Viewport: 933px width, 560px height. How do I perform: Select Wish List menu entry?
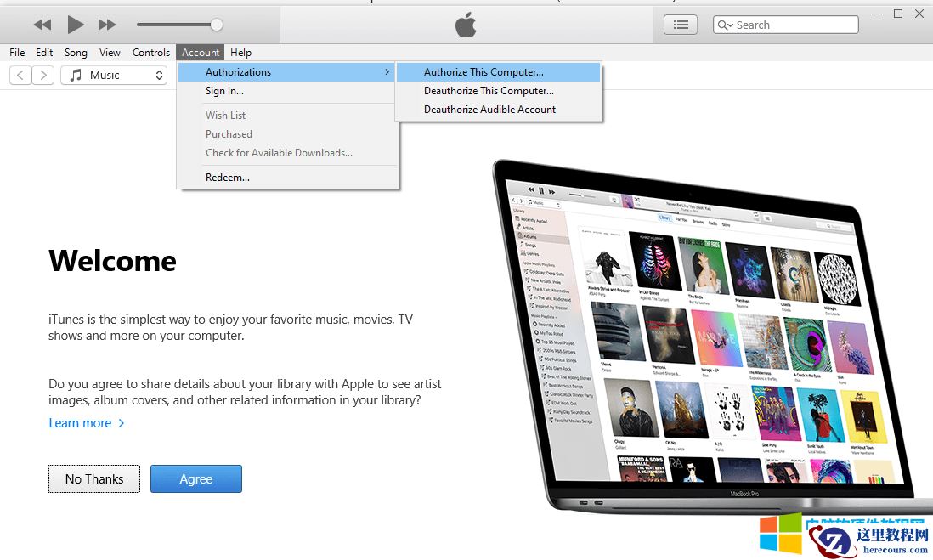(x=286, y=115)
